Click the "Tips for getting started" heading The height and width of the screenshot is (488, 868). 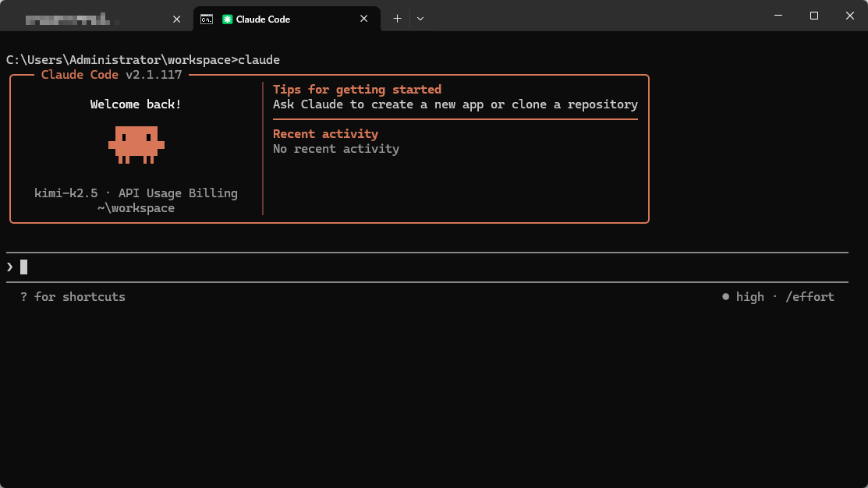tap(357, 90)
